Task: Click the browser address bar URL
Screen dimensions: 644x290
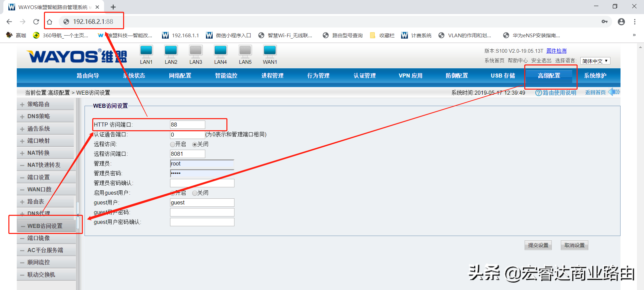Action: coord(93,21)
